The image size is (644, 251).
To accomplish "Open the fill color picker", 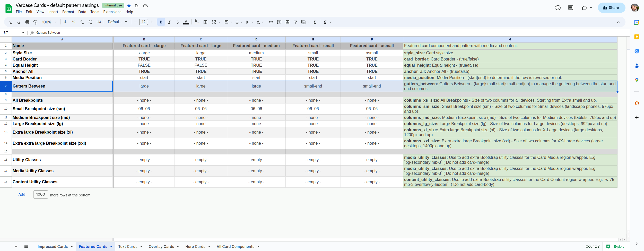I will 197,22.
